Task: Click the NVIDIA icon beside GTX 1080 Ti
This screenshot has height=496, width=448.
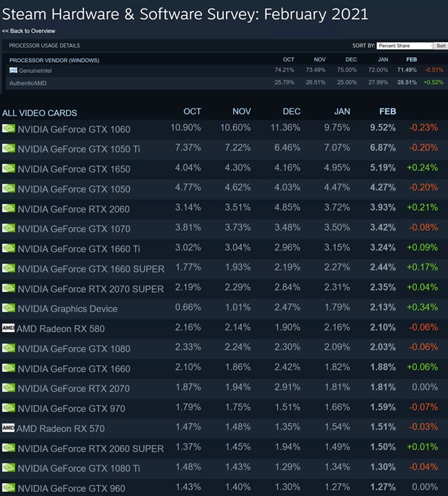Action: 8,468
